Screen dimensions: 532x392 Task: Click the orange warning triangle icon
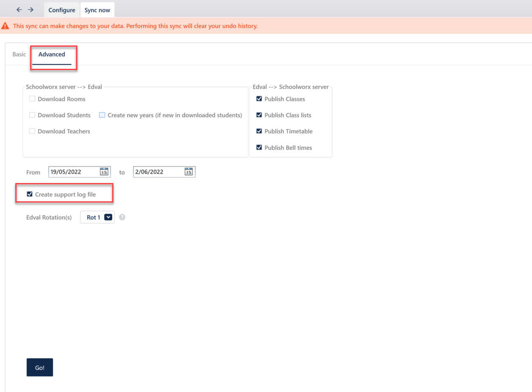tap(5, 26)
